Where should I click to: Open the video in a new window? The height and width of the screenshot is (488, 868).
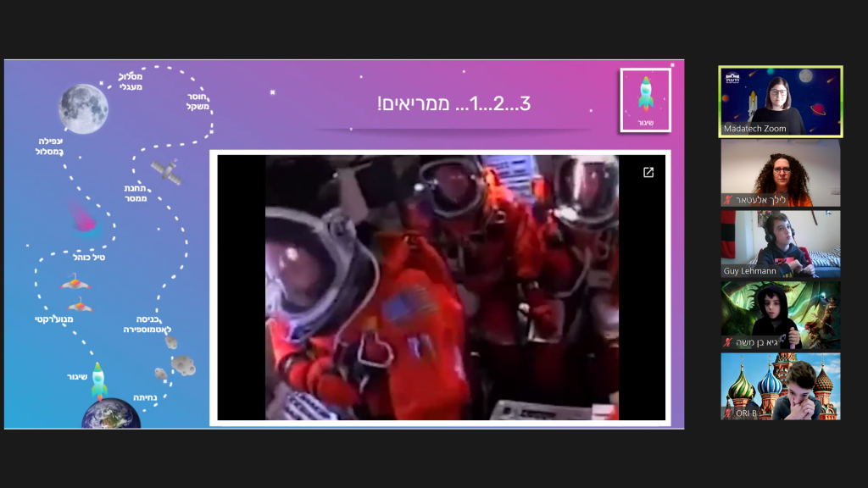[x=648, y=173]
